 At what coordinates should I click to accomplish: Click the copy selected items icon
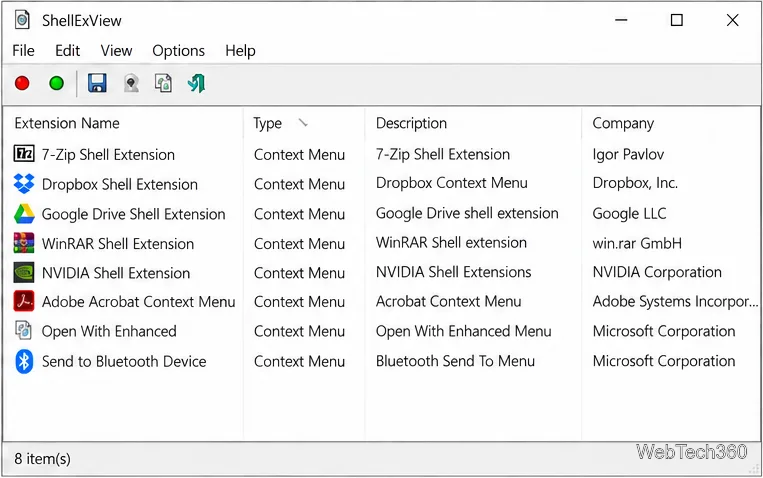pyautogui.click(x=164, y=83)
